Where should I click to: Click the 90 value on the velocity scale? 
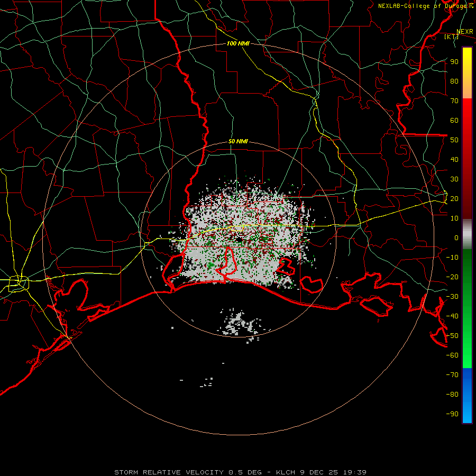(x=454, y=62)
